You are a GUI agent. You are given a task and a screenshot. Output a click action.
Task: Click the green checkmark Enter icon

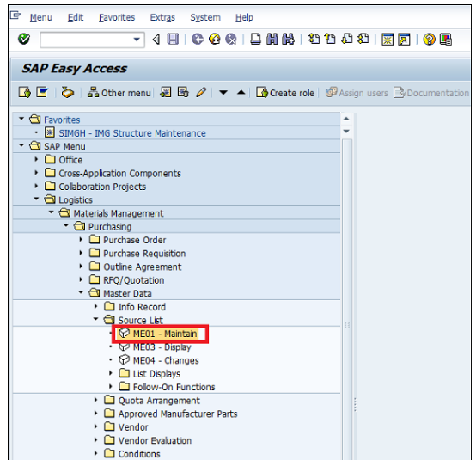click(24, 39)
